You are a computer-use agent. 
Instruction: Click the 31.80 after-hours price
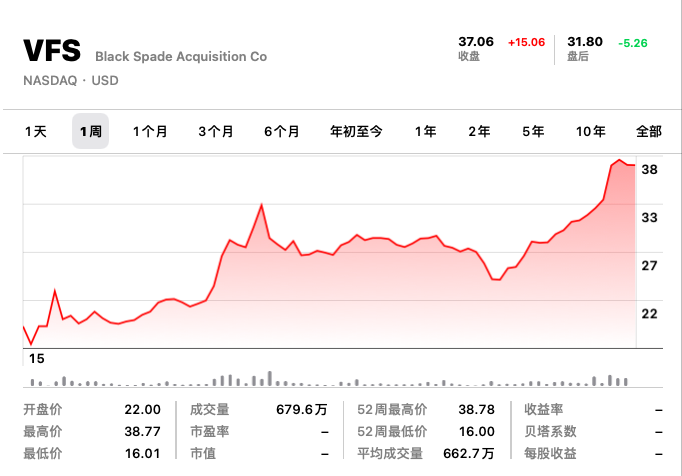(585, 42)
